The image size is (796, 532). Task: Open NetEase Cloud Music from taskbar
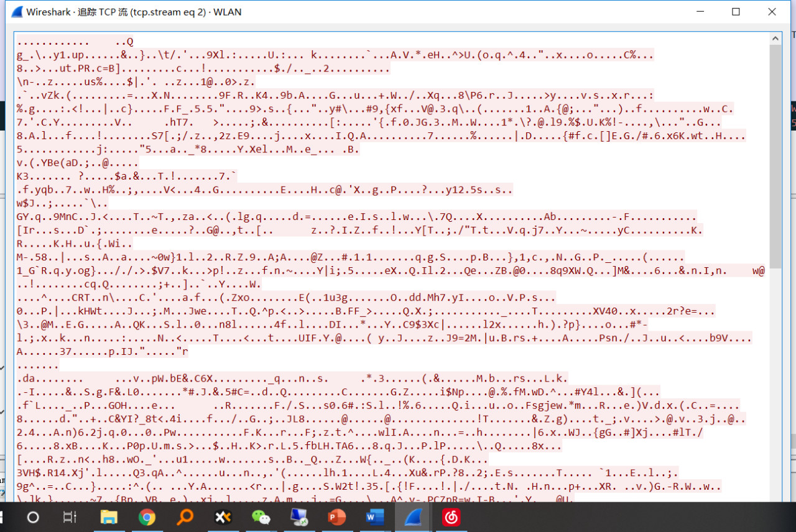coord(451,517)
